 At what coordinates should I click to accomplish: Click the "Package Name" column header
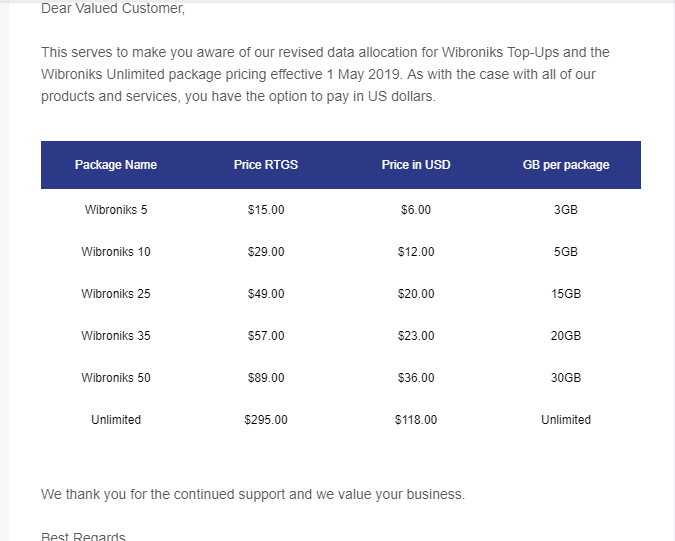(x=116, y=165)
